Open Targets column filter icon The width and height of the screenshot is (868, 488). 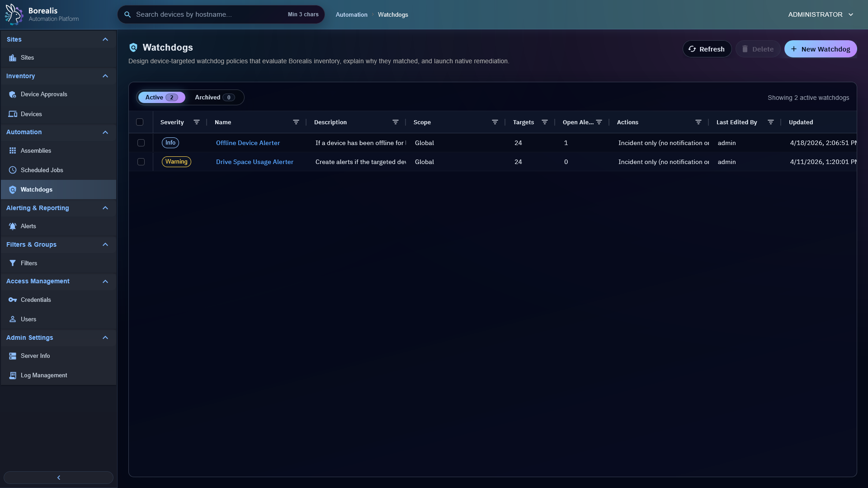pos(545,122)
